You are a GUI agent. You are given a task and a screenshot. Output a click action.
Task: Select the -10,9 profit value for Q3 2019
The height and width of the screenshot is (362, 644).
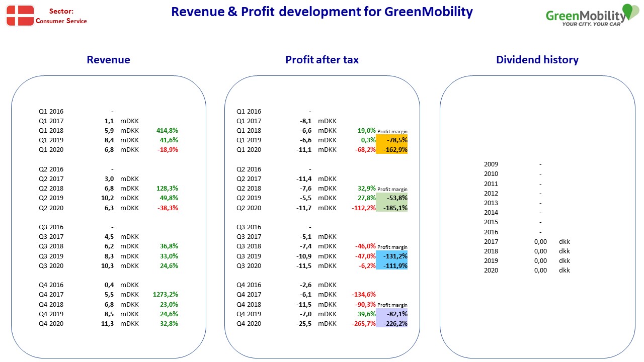point(304,256)
